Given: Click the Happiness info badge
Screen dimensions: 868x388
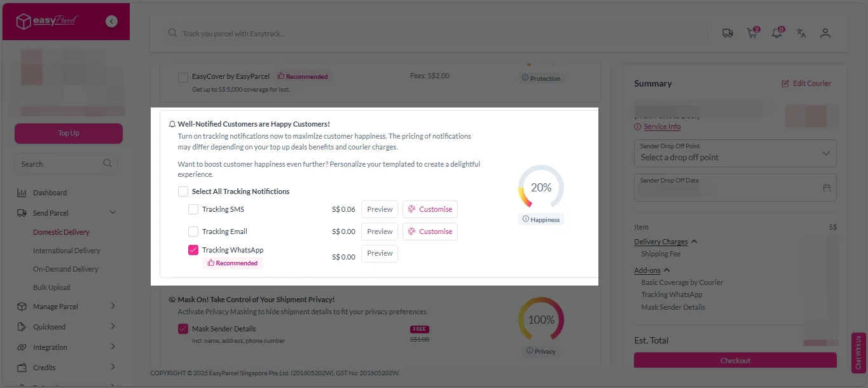Looking at the screenshot, I should click(541, 219).
